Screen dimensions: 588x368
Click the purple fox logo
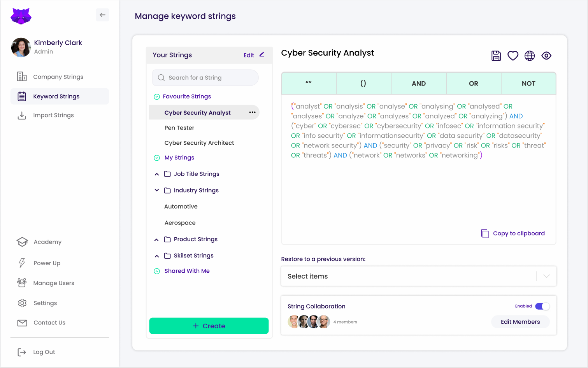tap(21, 16)
